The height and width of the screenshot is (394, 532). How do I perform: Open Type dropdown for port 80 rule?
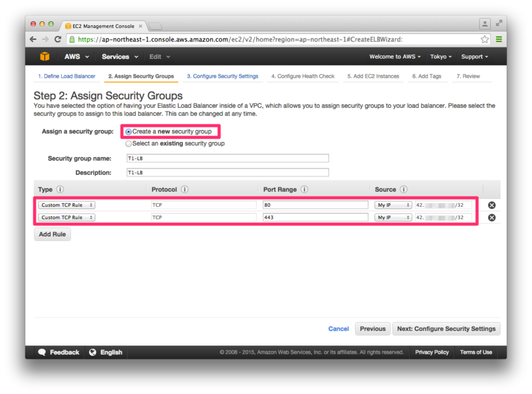click(x=66, y=205)
